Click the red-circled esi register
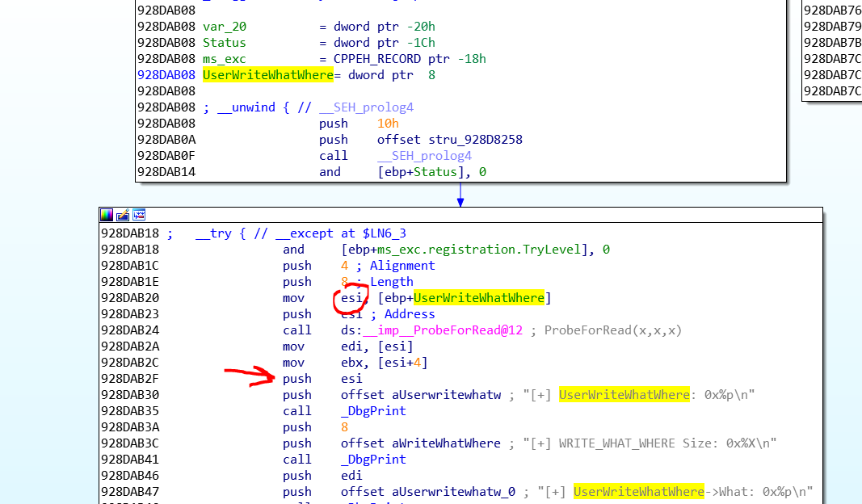The width and height of the screenshot is (862, 504). (350, 298)
